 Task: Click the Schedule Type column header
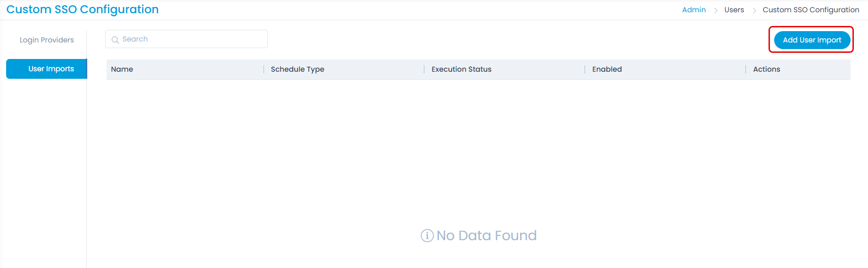(297, 69)
